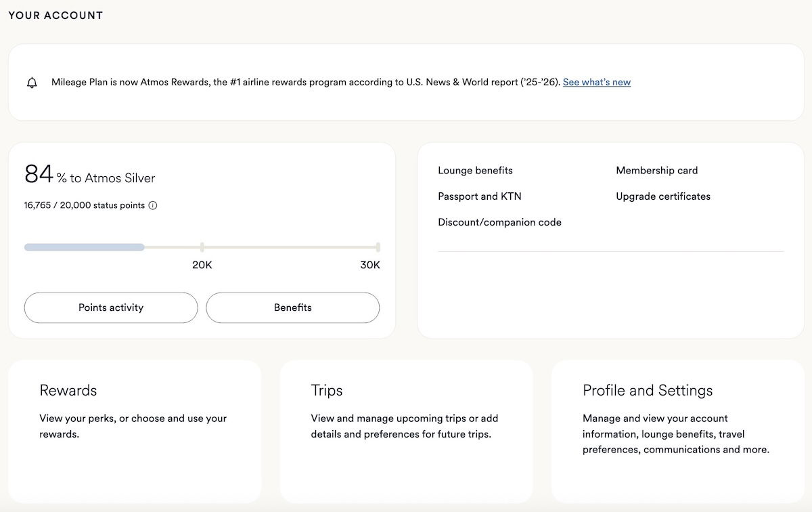The image size is (812, 512).
Task: Open Points activity
Action: [x=111, y=307]
